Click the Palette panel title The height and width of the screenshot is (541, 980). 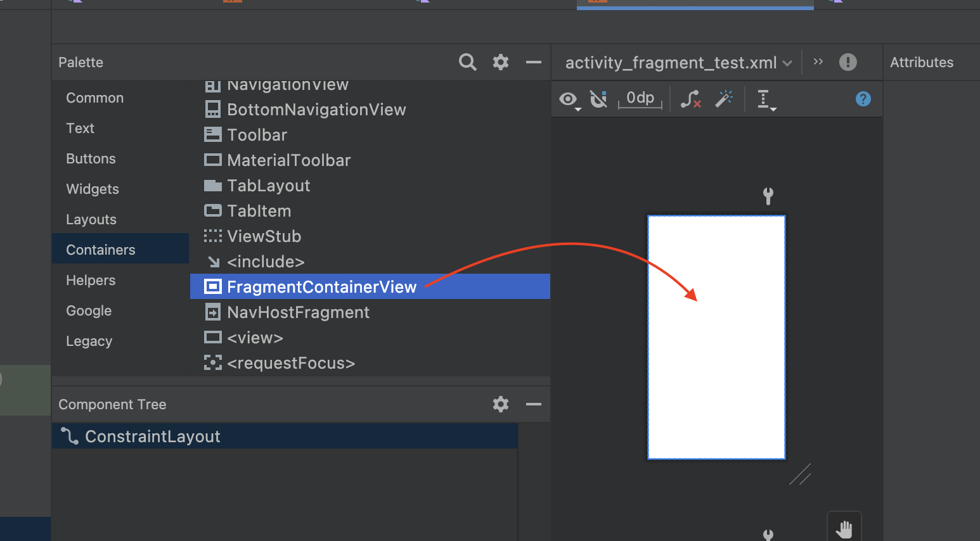[81, 62]
